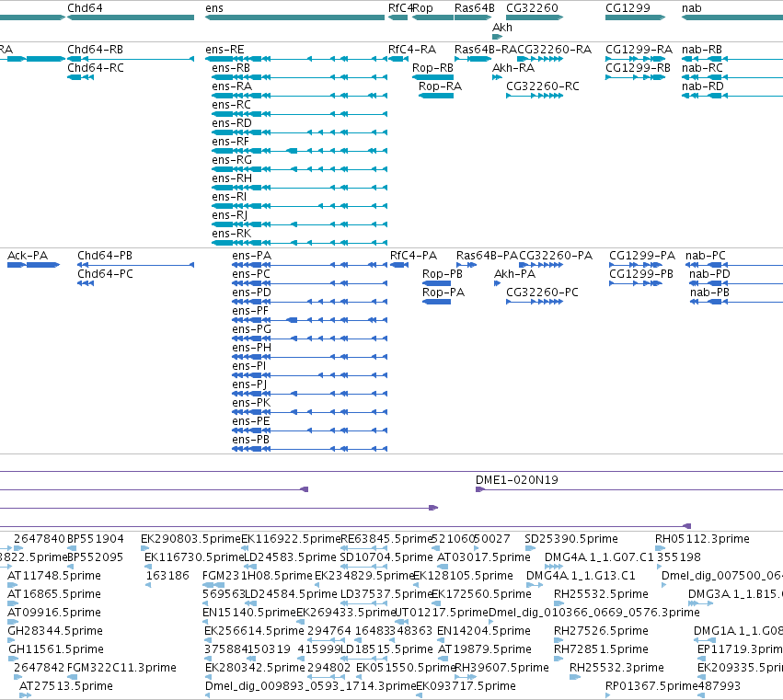
Task: Click transcript ens-RI
Action: [x=229, y=197]
